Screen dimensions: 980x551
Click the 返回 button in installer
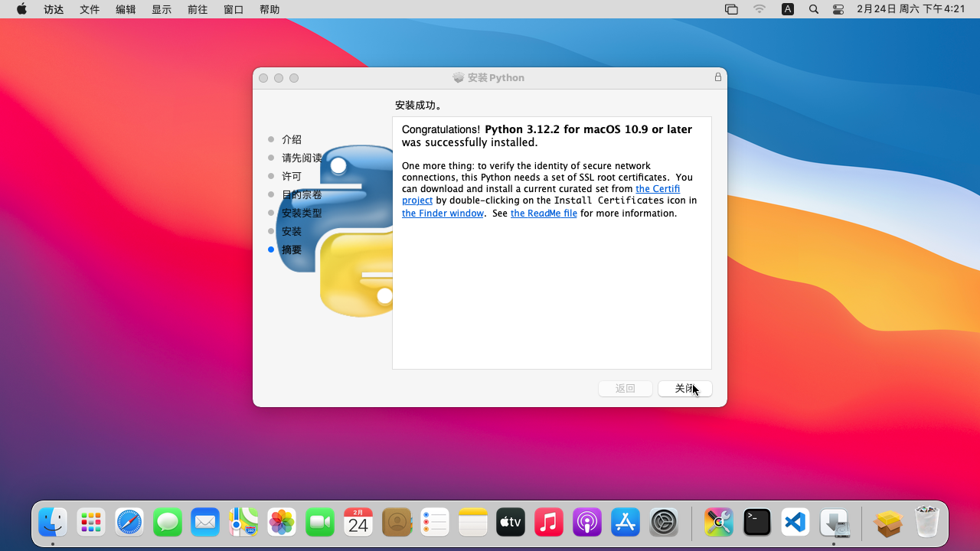[x=626, y=389]
